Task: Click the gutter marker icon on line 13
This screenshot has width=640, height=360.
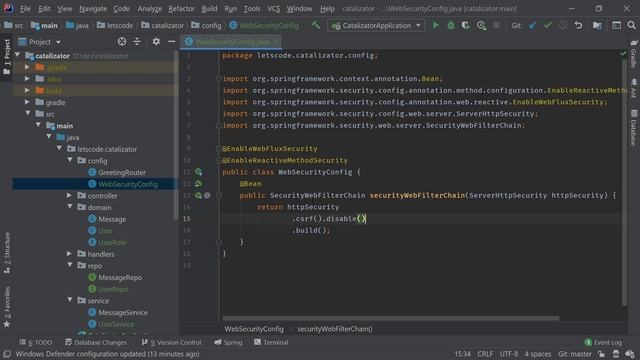Action: pos(198,196)
